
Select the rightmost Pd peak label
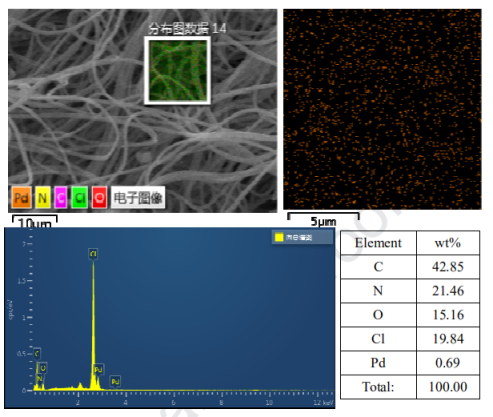[115, 381]
